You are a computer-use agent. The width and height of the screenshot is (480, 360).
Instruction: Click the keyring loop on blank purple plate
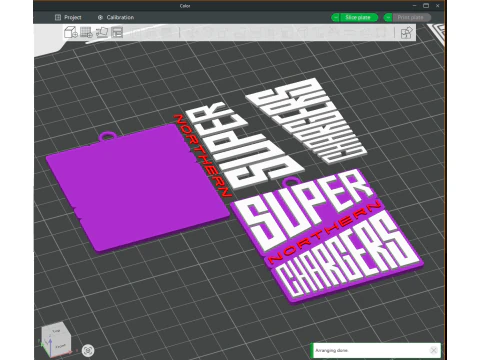coord(107,136)
